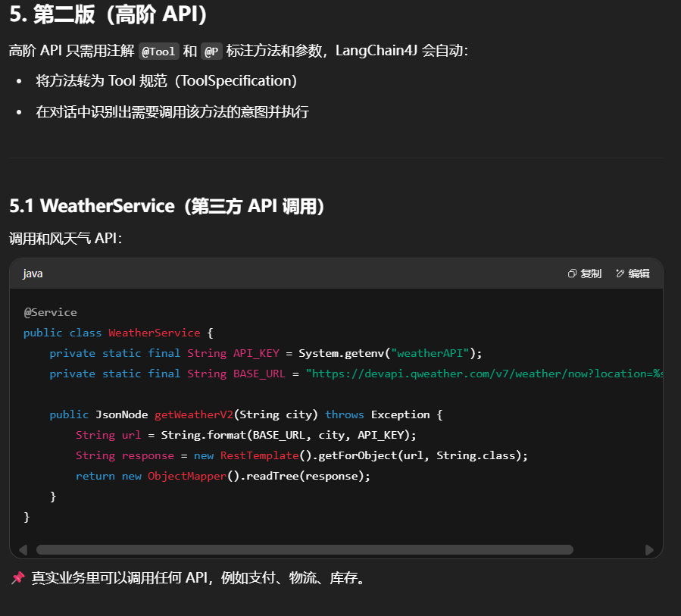The image size is (681, 616).
Task: Click the @Tool inline code tag
Action: point(158,52)
